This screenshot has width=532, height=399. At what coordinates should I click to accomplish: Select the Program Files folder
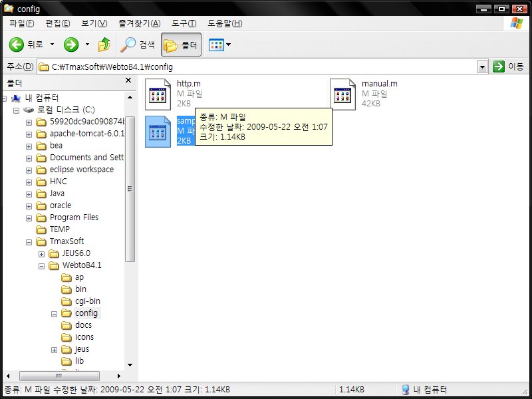click(74, 217)
